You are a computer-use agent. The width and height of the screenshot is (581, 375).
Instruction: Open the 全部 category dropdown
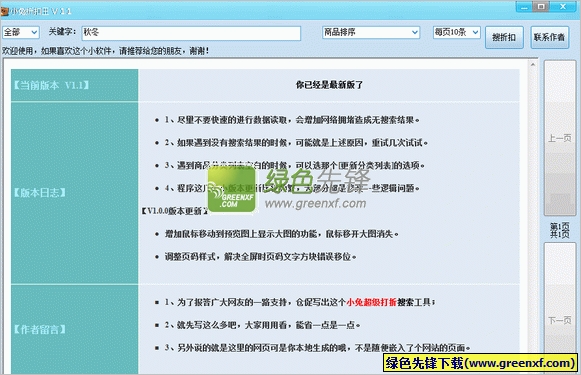click(21, 33)
